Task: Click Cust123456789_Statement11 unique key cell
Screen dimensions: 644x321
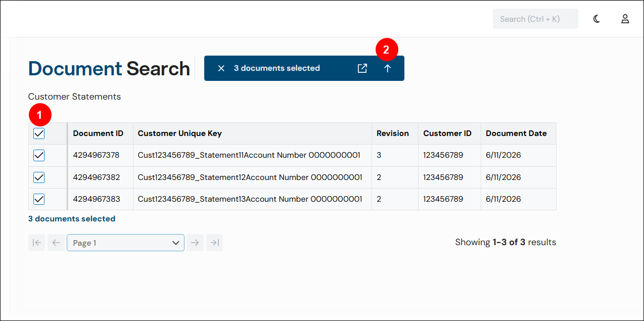Action: [253, 155]
